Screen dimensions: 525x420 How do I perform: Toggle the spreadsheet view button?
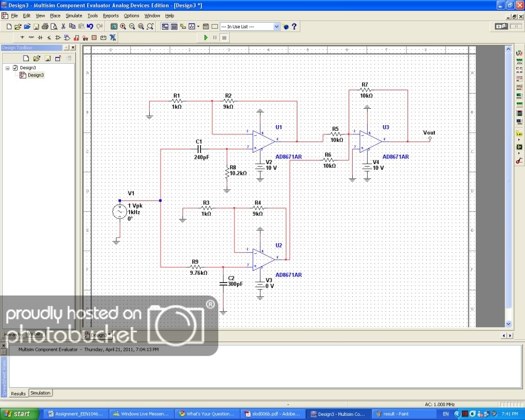174,27
